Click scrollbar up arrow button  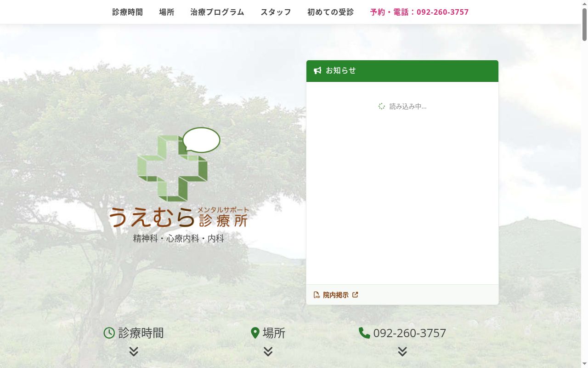point(584,4)
